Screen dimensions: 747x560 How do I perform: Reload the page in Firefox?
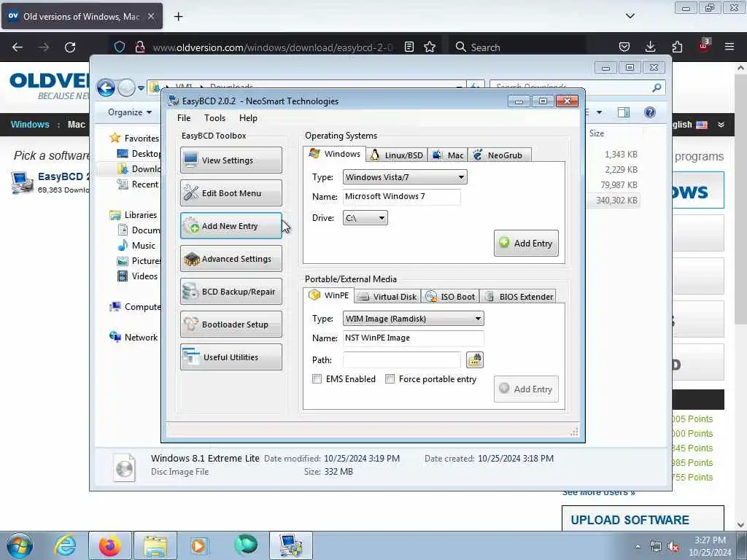pos(70,47)
